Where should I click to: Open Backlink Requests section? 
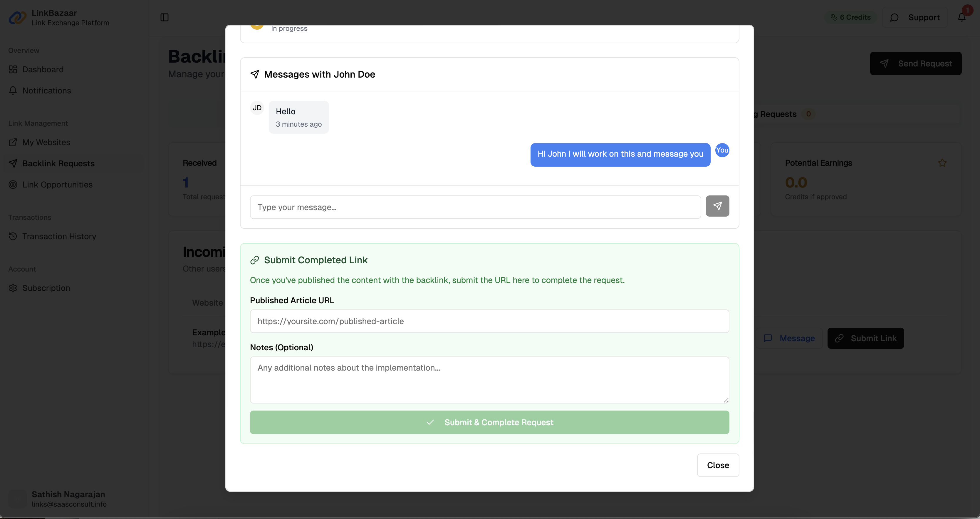click(58, 163)
